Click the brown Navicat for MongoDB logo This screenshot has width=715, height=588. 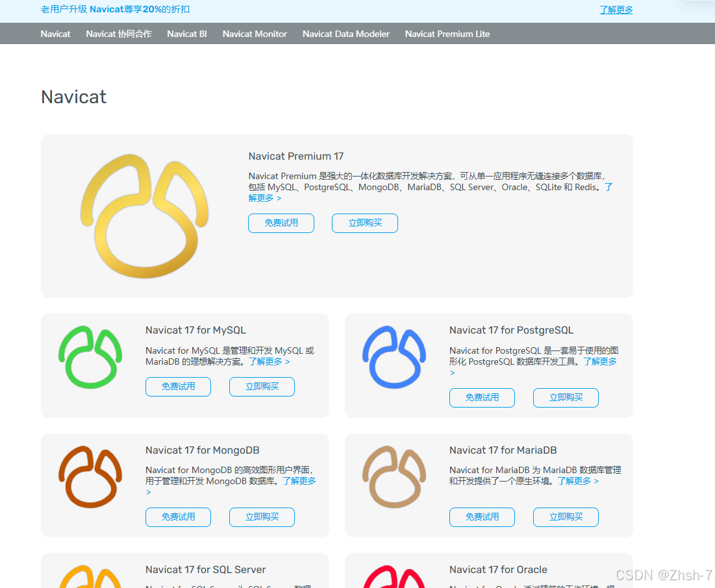coord(90,477)
